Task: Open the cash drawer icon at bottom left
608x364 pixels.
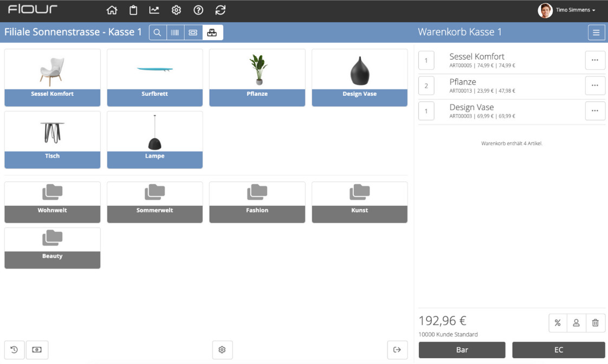Action: click(37, 350)
